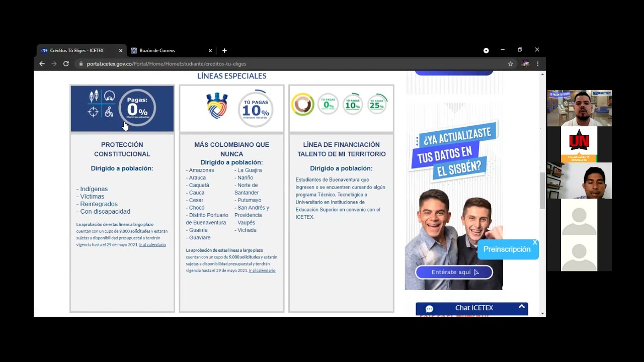
Task: Open a new browser tab
Action: coord(224,51)
